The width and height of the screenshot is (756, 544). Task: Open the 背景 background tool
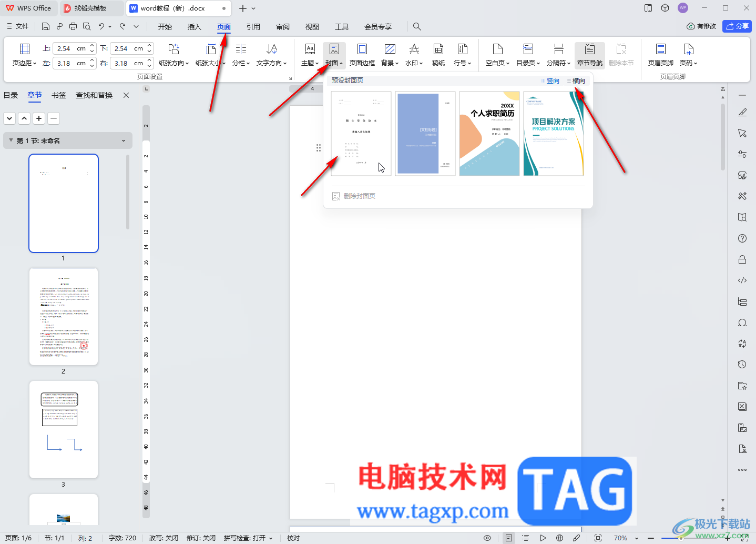click(x=390, y=55)
